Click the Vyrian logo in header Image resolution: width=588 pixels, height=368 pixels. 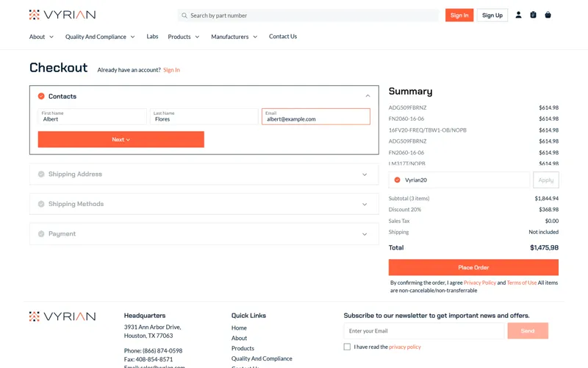click(x=62, y=15)
